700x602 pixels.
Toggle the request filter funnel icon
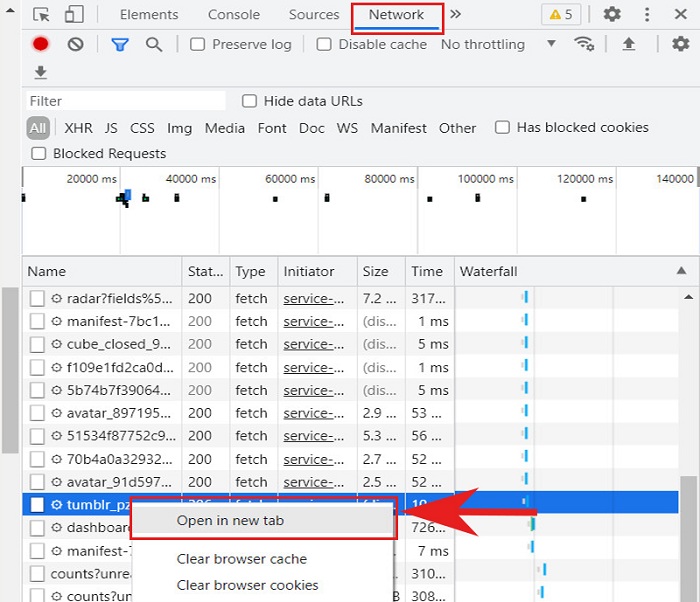(120, 44)
